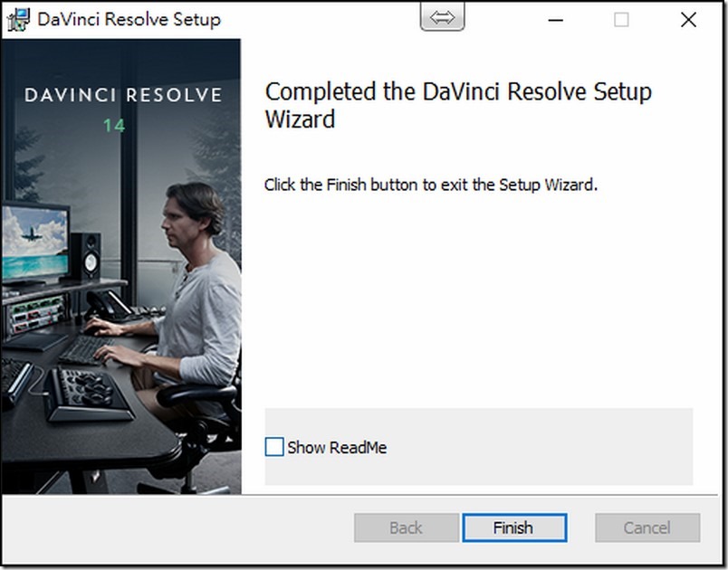Click the Show ReadMe label text
The width and height of the screenshot is (728, 570).
(x=337, y=447)
